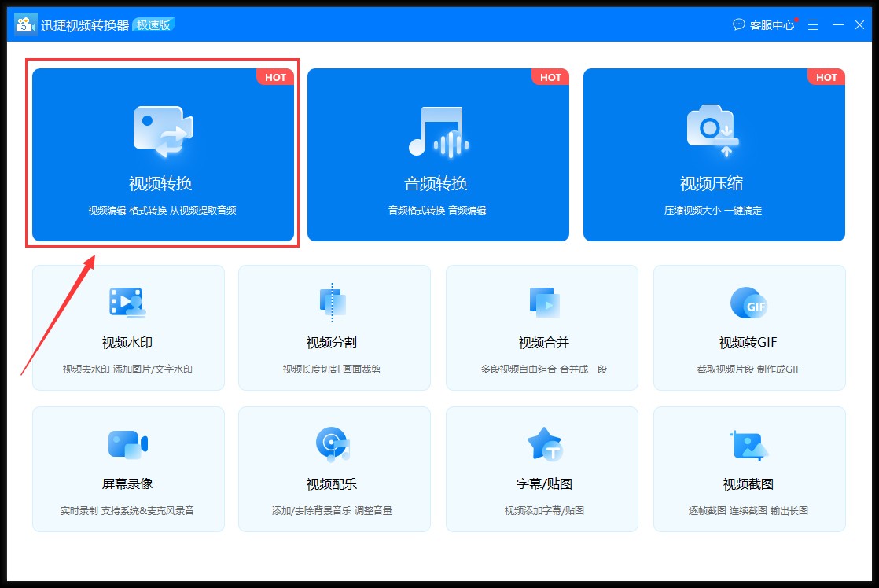
Task: Select the 音频转换 audio conversion feature
Action: 438,155
